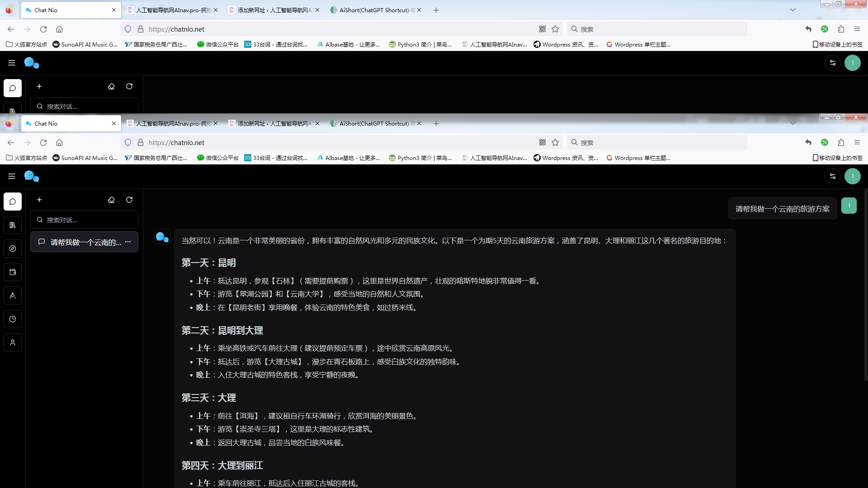Image resolution: width=868 pixels, height=488 pixels.
Task: Click refresh icon above the Yunnan conversation list
Action: [129, 200]
